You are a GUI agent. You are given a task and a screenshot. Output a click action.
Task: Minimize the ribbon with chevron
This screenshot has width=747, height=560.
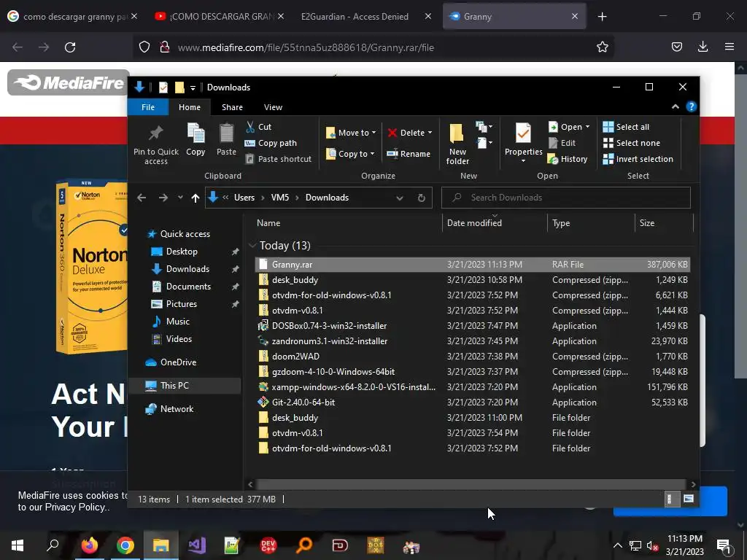coord(675,106)
